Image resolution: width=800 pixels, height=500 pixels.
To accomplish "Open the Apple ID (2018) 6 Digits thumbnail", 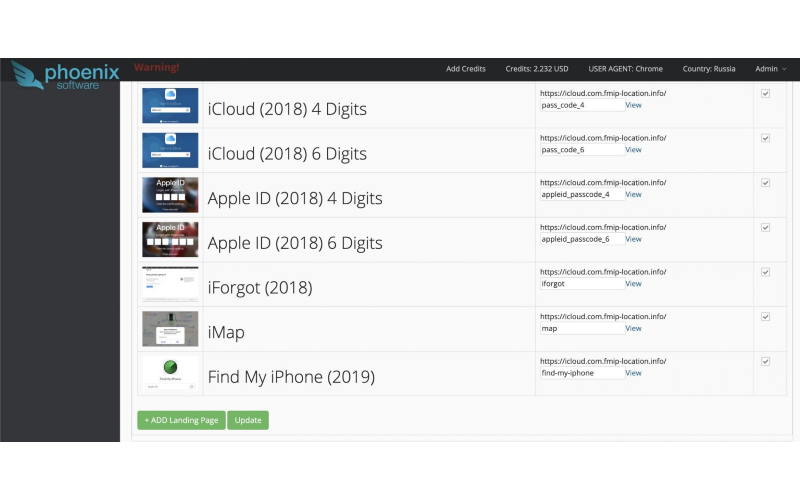I will click(170, 239).
